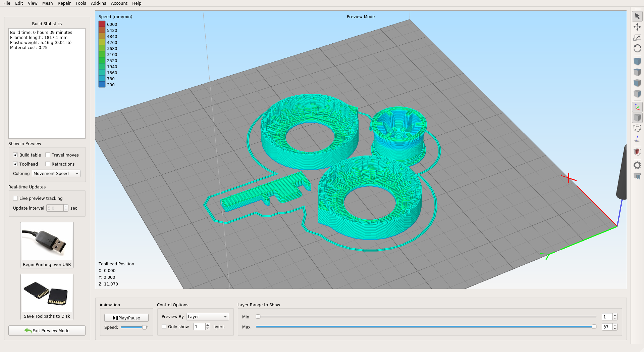Click the animation Speed slider handle

[x=144, y=327]
